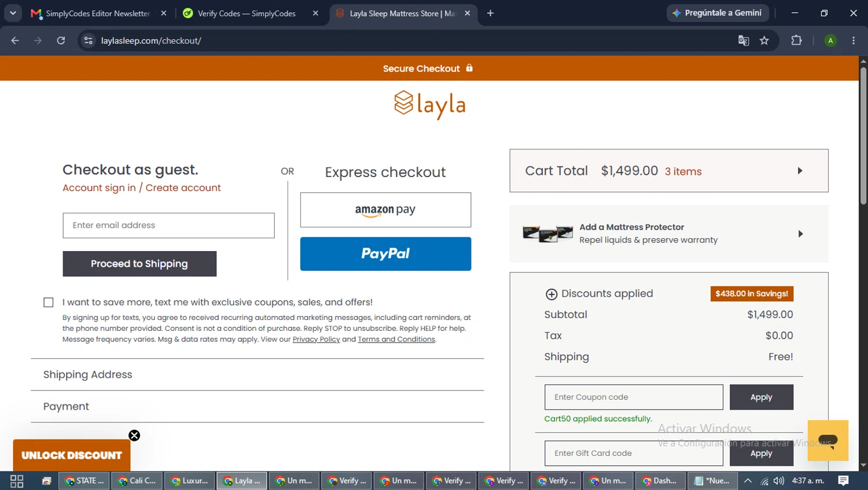
Task: Click the PayPal express checkout button
Action: click(385, 254)
